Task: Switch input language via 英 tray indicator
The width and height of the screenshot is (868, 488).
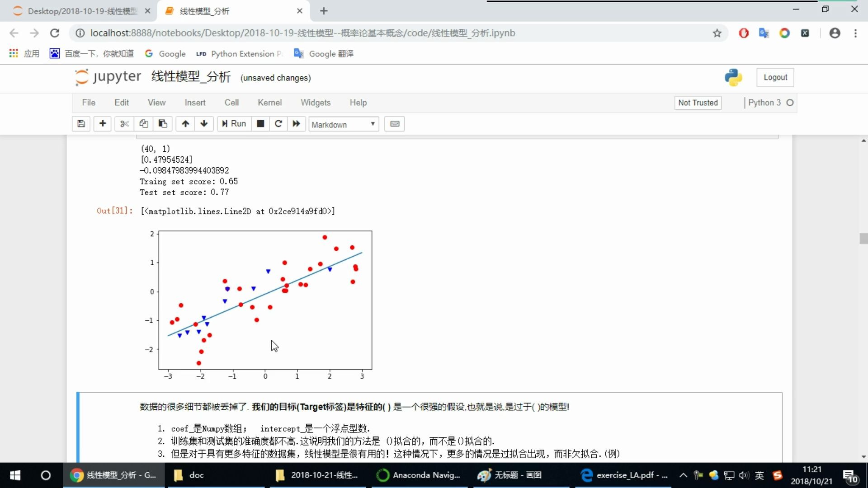Action: (759, 475)
